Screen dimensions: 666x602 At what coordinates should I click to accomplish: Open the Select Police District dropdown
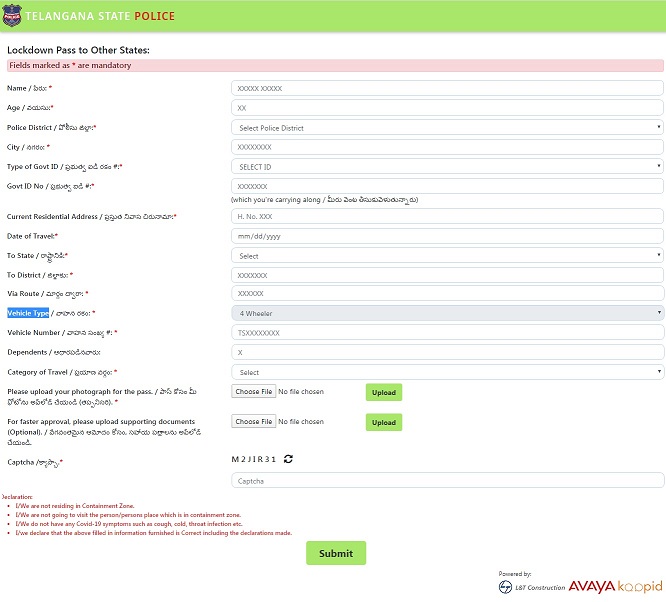[447, 128]
